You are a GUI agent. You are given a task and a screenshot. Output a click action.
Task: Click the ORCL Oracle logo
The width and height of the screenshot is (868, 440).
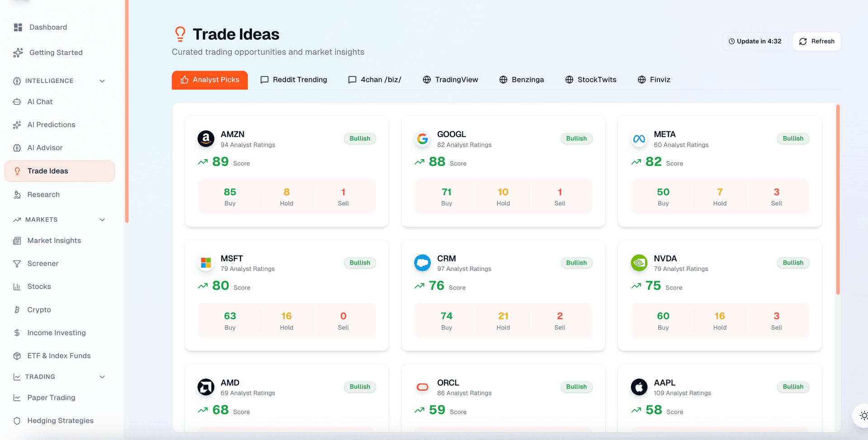pos(423,387)
